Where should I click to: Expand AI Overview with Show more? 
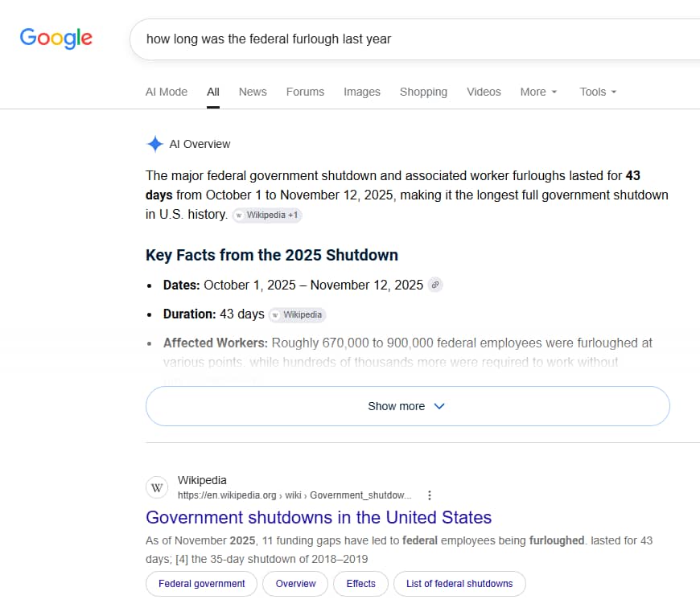(x=408, y=406)
